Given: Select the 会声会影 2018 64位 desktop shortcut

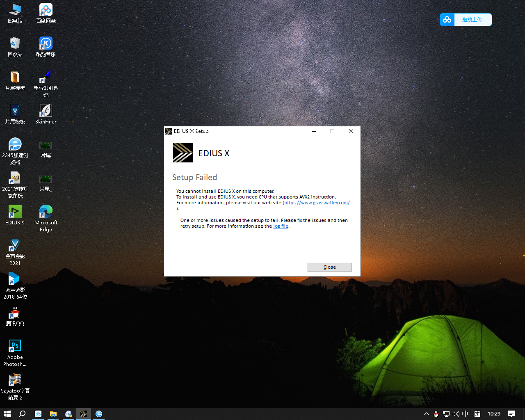Looking at the screenshot, I should (x=15, y=285).
